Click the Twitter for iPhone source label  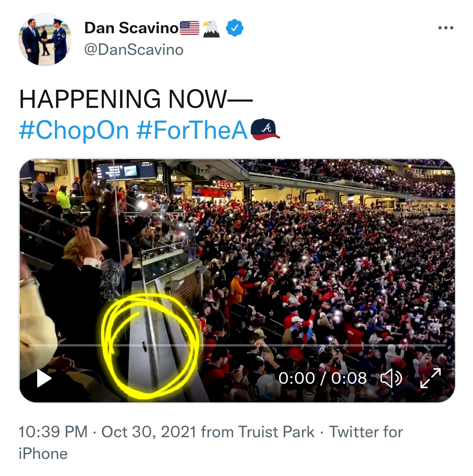click(x=366, y=432)
